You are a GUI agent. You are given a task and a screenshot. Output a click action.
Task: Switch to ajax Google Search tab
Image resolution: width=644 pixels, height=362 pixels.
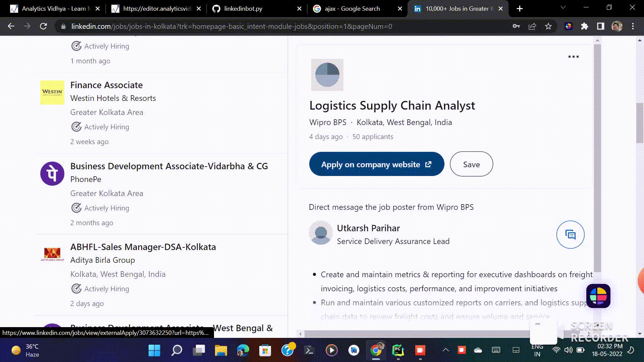coord(357,9)
